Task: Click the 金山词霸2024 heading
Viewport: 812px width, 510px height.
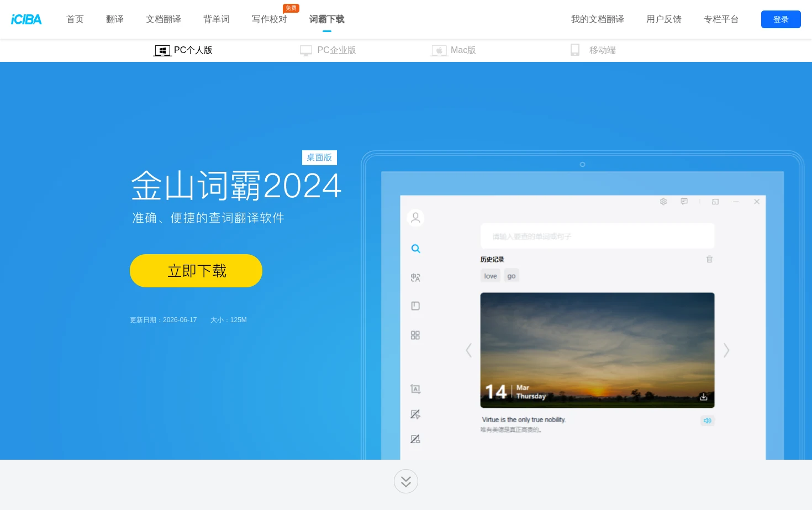Action: click(x=236, y=186)
